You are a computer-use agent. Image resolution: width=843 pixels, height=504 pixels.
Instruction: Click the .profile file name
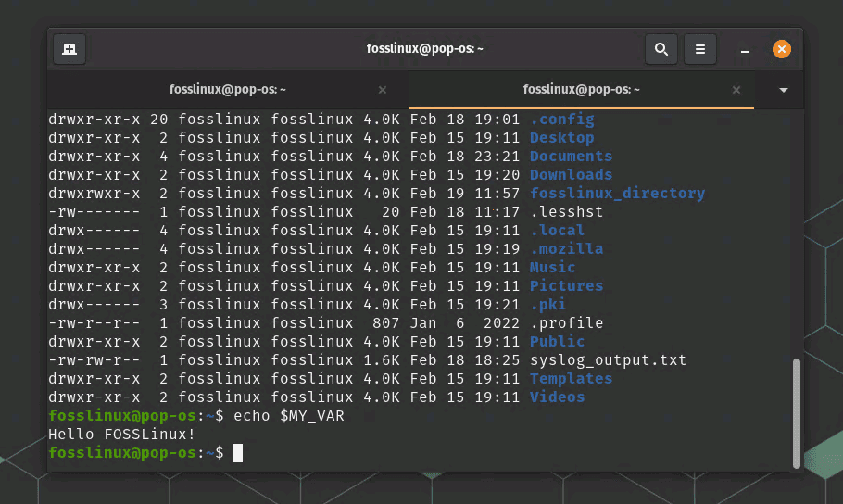[x=567, y=322]
